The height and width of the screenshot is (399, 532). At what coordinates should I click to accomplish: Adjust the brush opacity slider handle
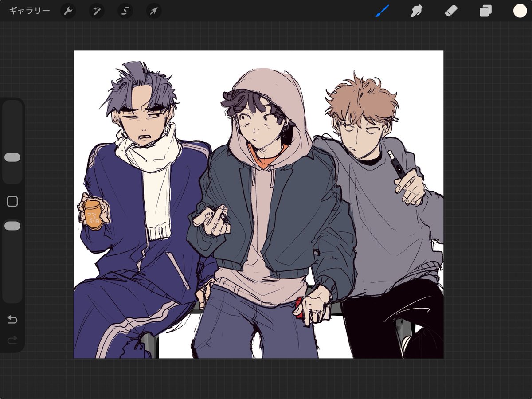[x=12, y=226]
